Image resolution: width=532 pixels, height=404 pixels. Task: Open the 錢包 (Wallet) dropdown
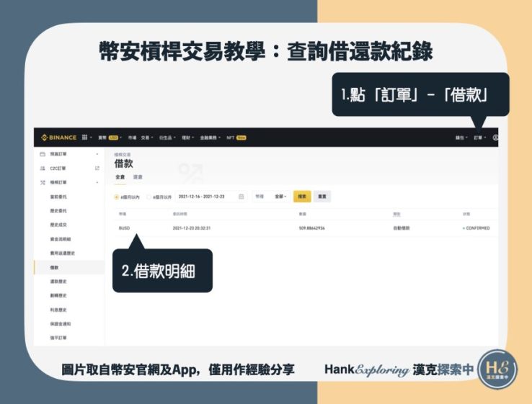click(461, 138)
